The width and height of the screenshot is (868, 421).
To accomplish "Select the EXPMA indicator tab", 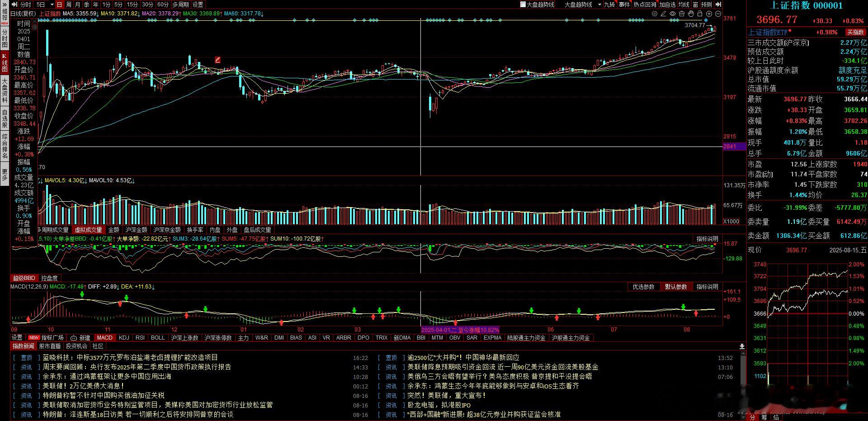I will [x=492, y=338].
